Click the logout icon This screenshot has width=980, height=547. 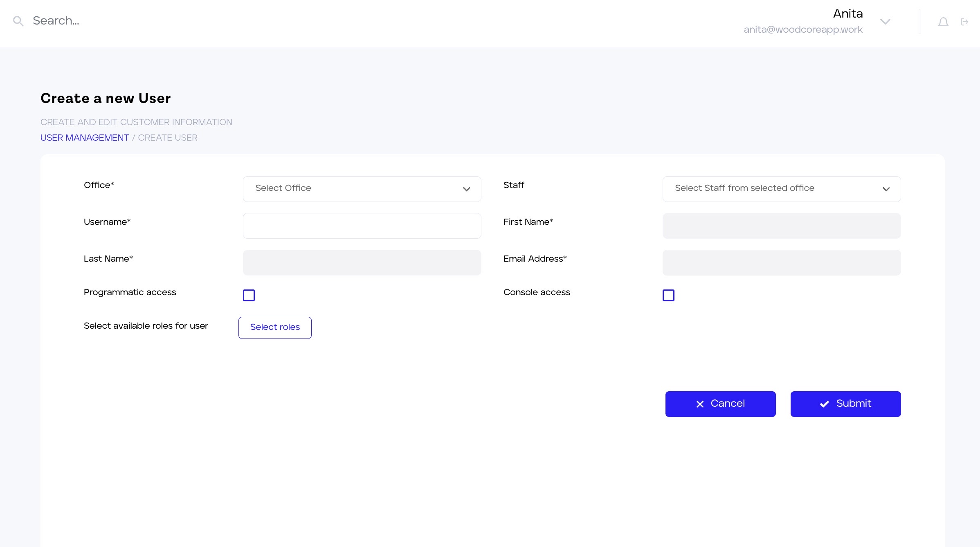(x=964, y=22)
